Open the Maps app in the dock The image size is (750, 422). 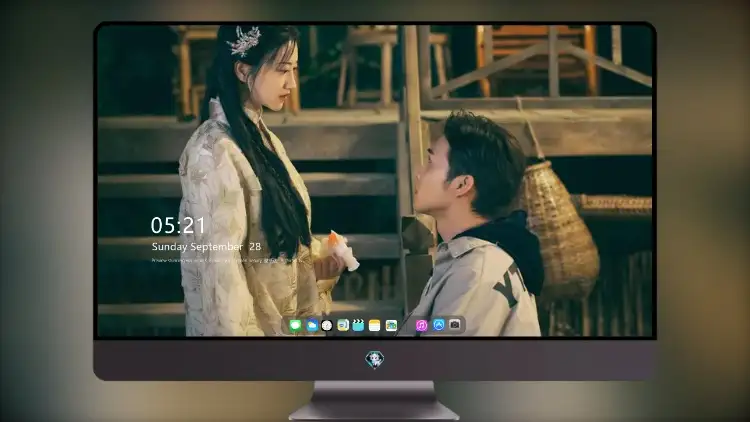(343, 325)
